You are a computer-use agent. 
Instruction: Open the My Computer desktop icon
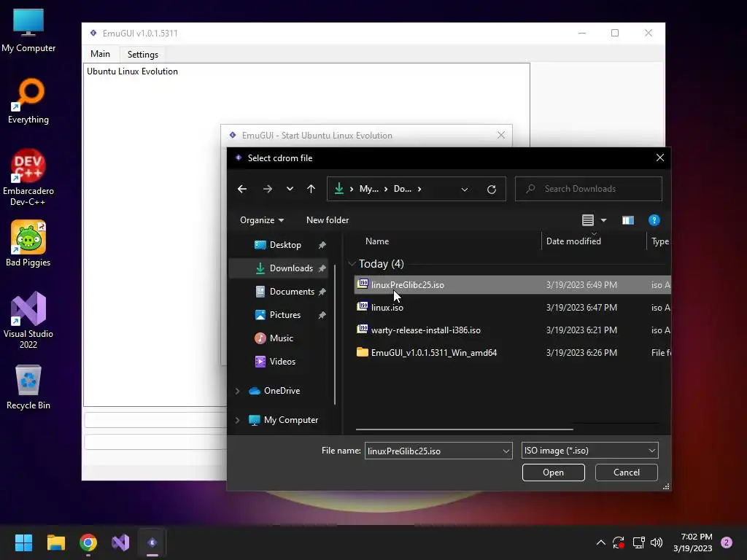[28, 30]
